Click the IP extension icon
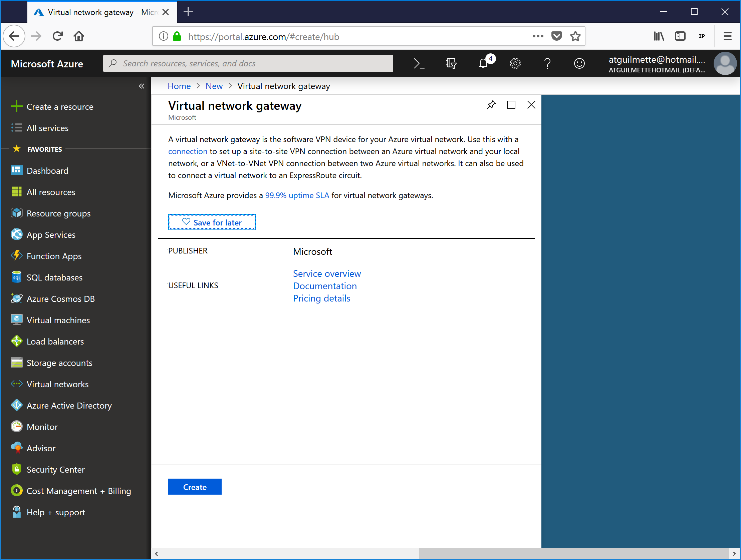 702,36
